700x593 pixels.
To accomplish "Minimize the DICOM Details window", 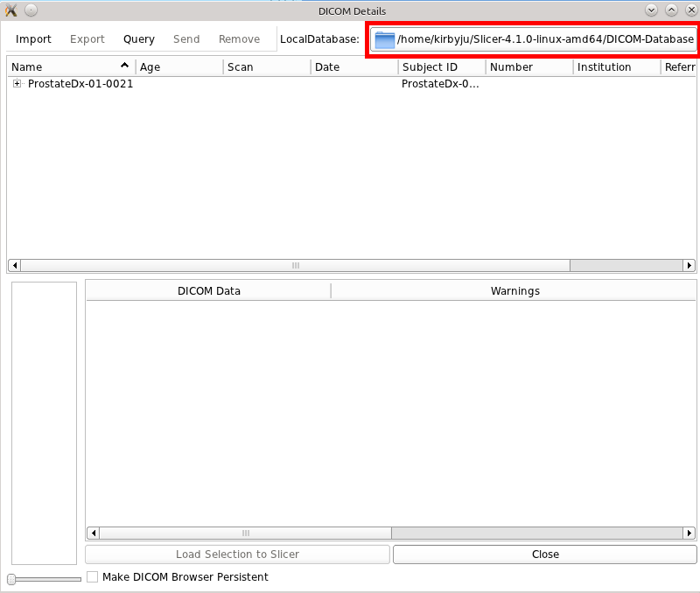I will tap(651, 10).
